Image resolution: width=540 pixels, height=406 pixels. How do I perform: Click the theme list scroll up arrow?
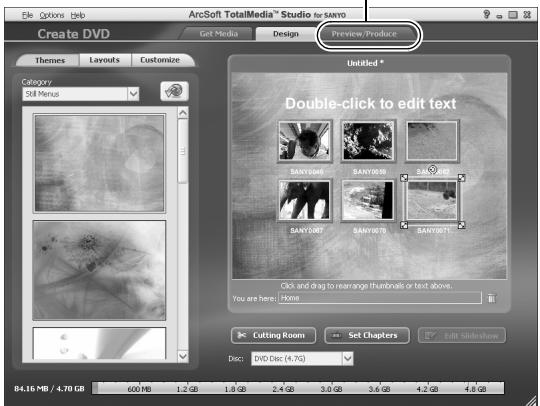183,113
